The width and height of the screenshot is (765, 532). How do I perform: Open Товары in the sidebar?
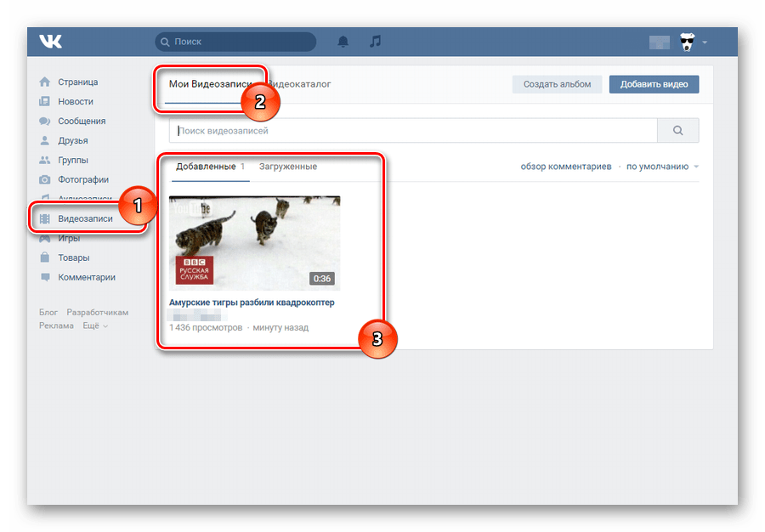click(74, 258)
